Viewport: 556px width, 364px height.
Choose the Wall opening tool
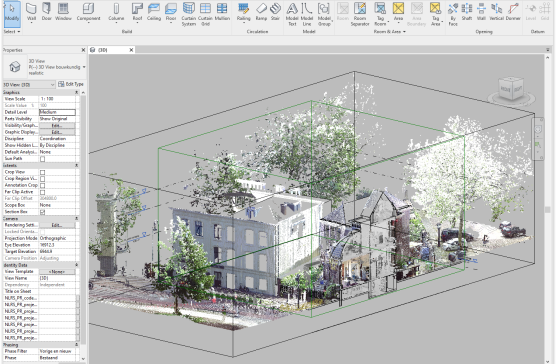(x=481, y=11)
